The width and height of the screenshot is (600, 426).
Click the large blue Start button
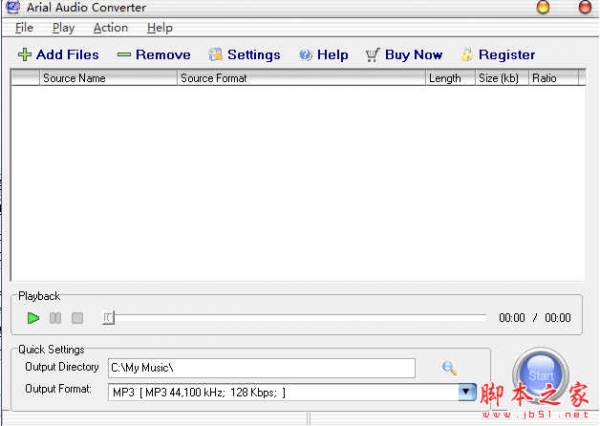pos(541,376)
